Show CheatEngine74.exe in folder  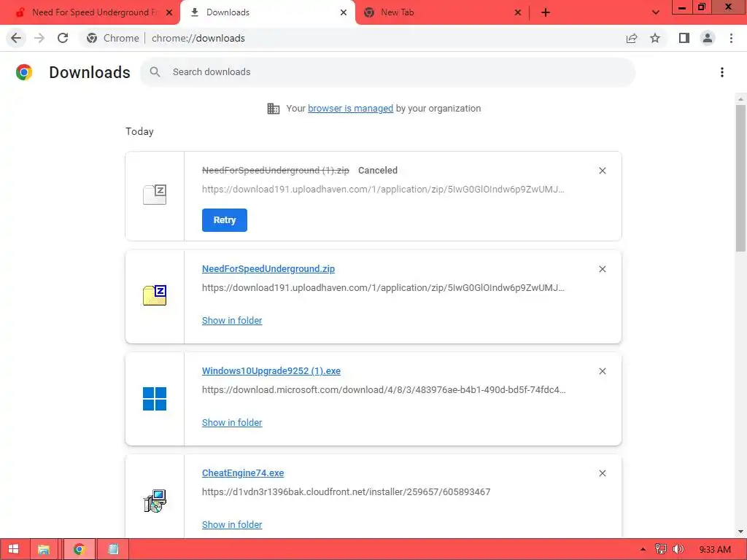pyautogui.click(x=232, y=525)
